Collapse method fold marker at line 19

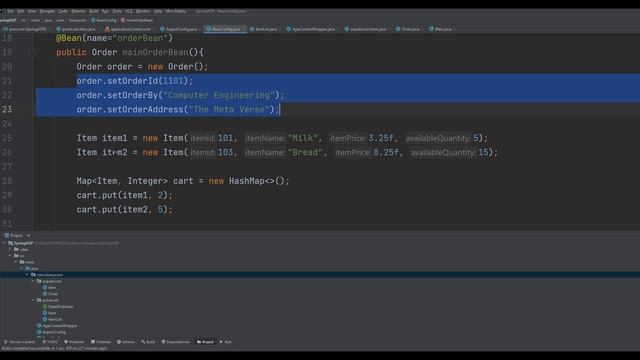point(32,52)
